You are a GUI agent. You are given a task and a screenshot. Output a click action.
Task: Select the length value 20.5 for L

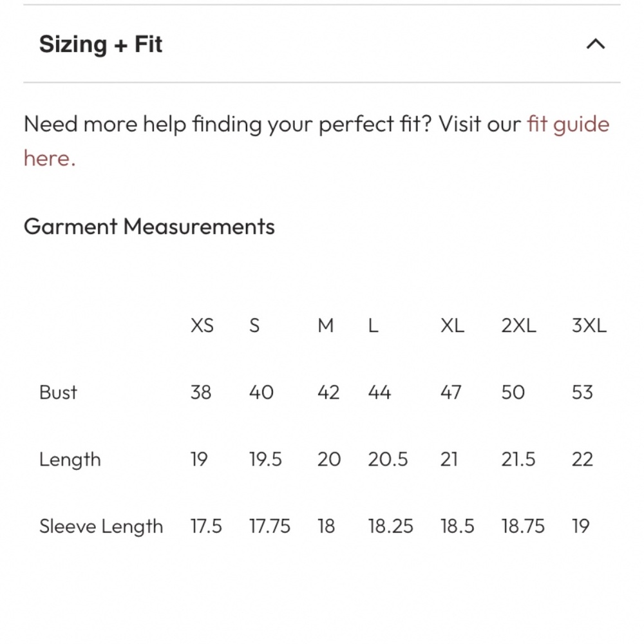(x=388, y=459)
